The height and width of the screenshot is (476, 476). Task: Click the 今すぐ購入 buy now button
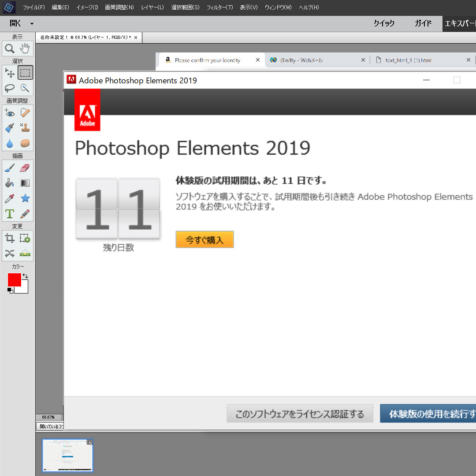click(x=205, y=239)
